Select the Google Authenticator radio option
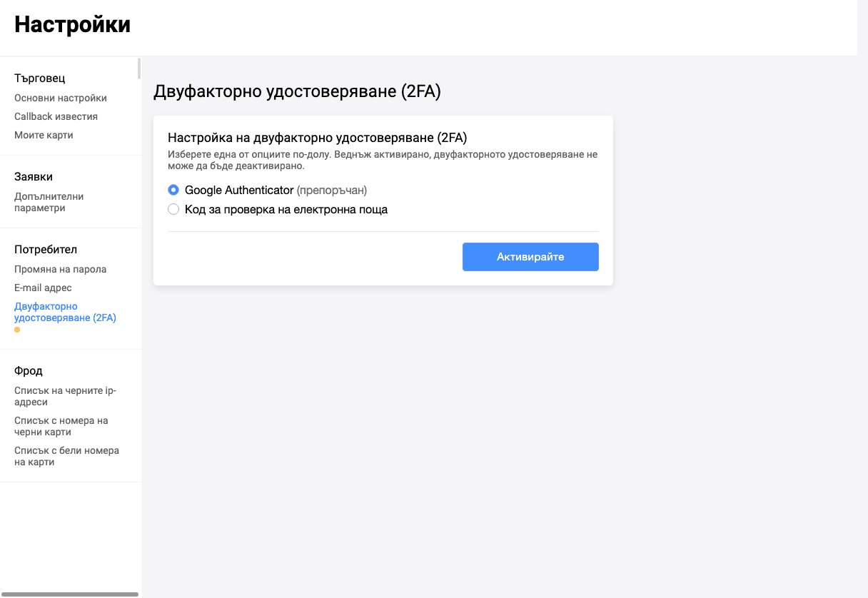This screenshot has height=598, width=868. [x=173, y=191]
